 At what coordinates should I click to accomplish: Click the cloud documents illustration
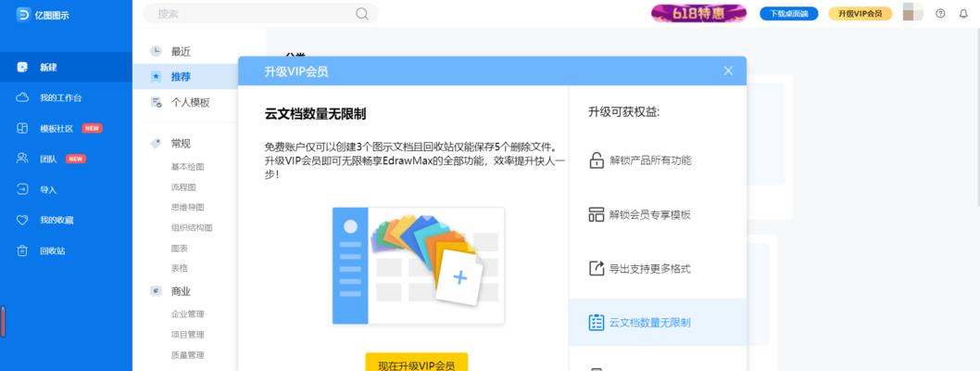(418, 266)
